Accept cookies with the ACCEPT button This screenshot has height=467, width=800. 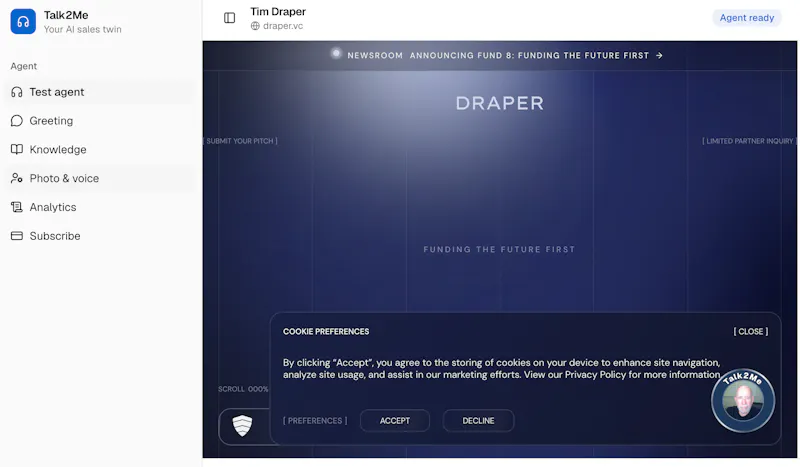pyautogui.click(x=395, y=421)
